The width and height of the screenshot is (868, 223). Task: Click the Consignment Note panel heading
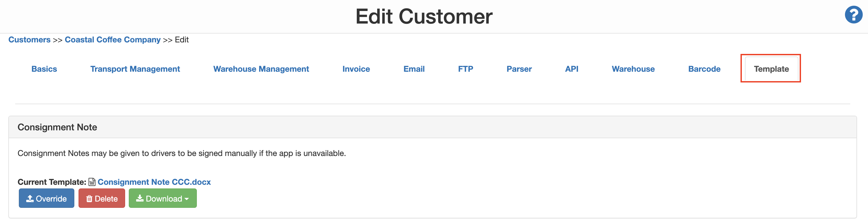57,127
